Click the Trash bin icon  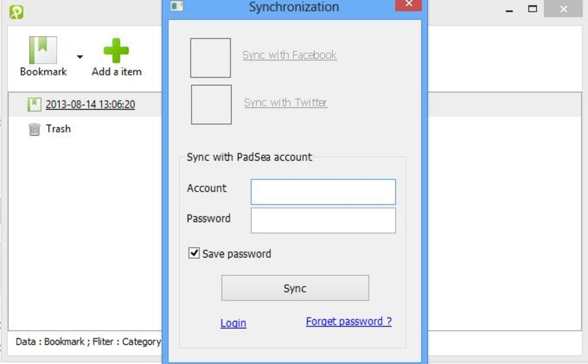pos(34,129)
